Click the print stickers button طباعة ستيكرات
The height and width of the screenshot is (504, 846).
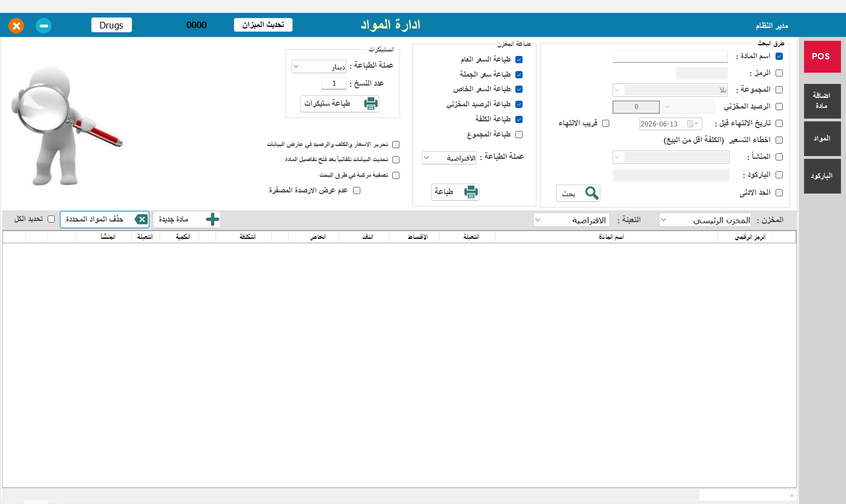[x=340, y=103]
